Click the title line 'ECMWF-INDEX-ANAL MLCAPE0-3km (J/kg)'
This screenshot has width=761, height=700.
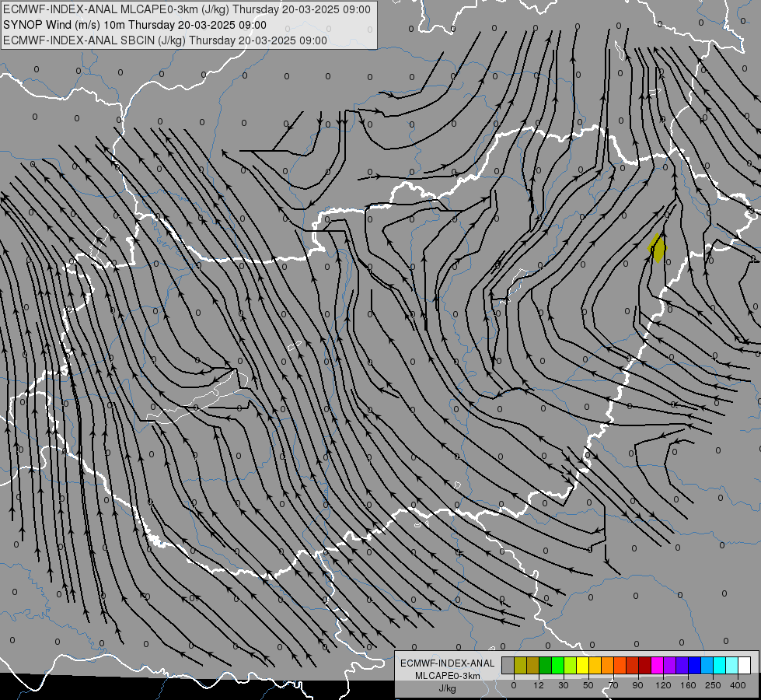click(187, 9)
